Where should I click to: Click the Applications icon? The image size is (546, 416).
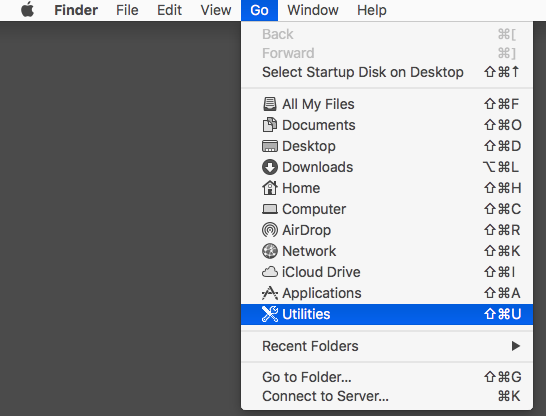[270, 293]
